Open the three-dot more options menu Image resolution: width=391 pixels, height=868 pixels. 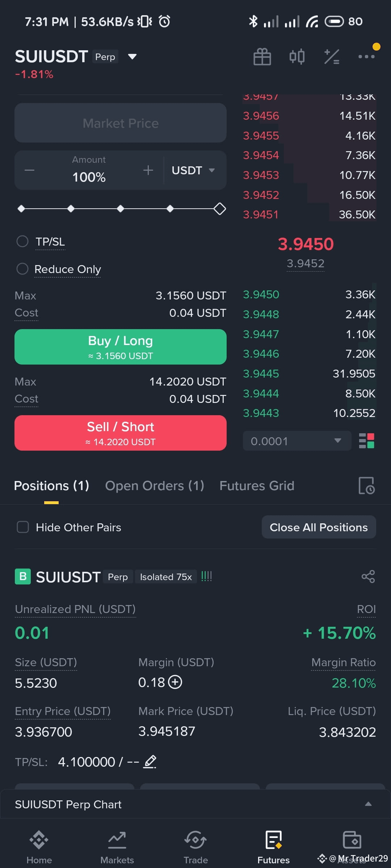point(366,56)
